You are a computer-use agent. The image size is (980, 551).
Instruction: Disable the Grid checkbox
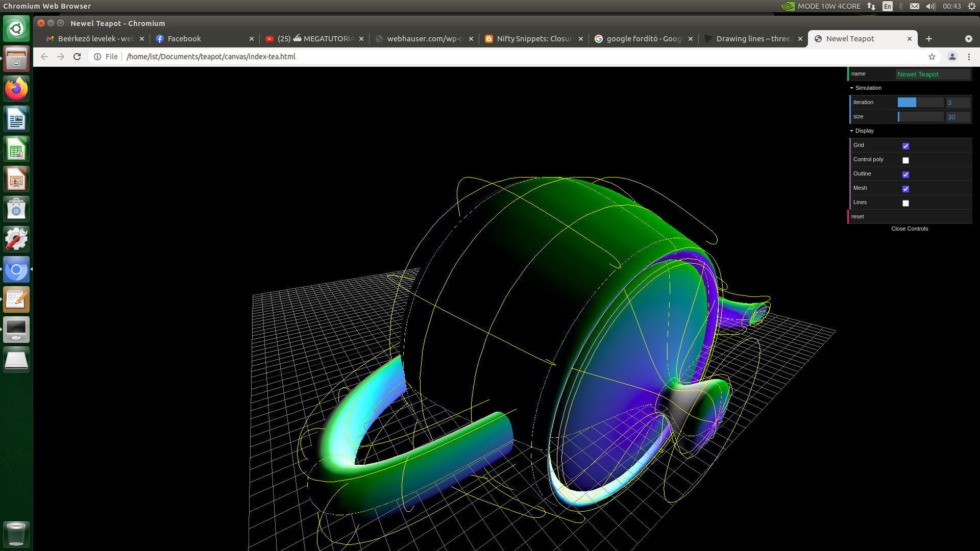tap(905, 146)
